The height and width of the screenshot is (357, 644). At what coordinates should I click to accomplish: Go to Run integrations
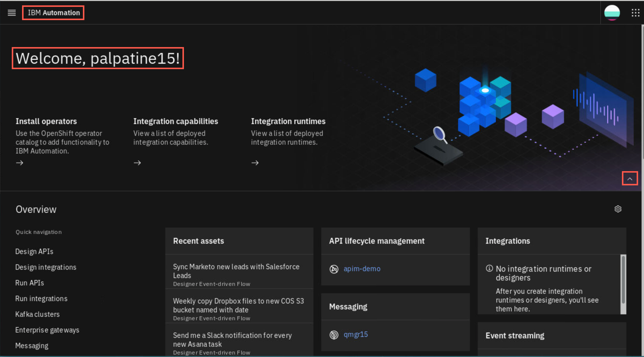pos(41,298)
